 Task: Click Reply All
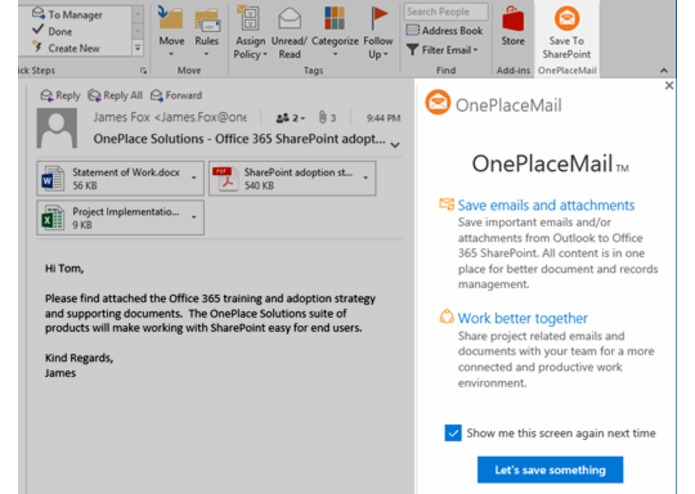click(115, 95)
